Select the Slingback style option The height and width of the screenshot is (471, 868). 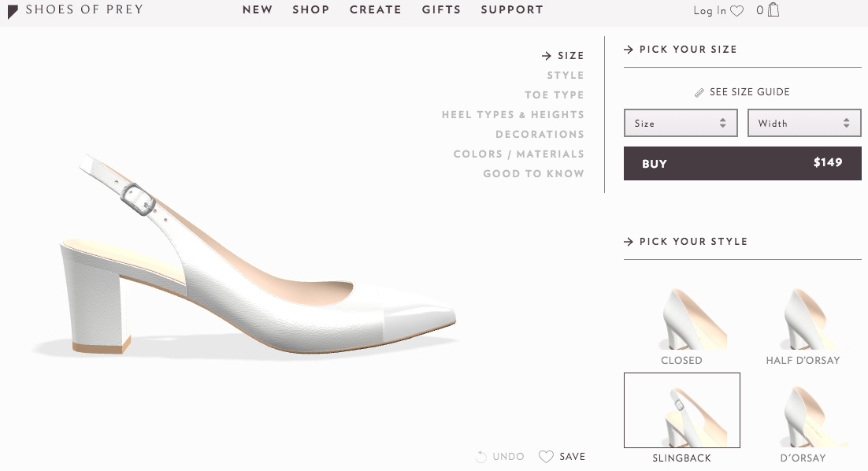[682, 410]
